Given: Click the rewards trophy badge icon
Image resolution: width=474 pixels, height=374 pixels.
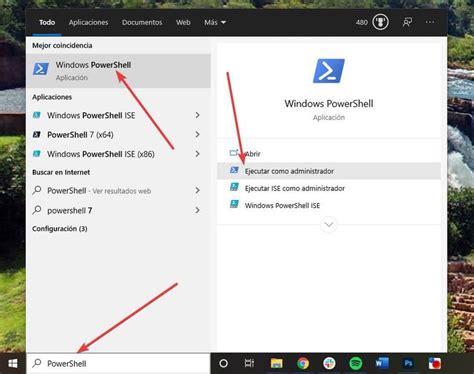Looking at the screenshot, I should (x=380, y=22).
